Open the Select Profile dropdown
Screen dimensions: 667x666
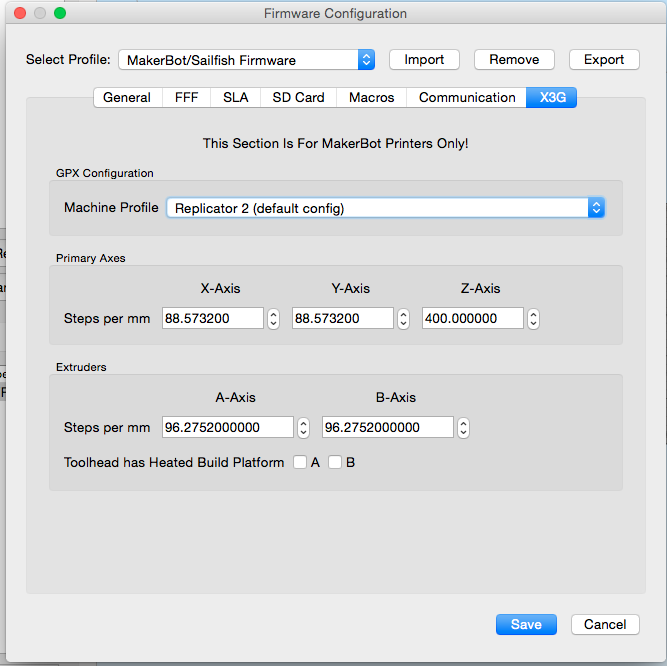pyautogui.click(x=246, y=60)
